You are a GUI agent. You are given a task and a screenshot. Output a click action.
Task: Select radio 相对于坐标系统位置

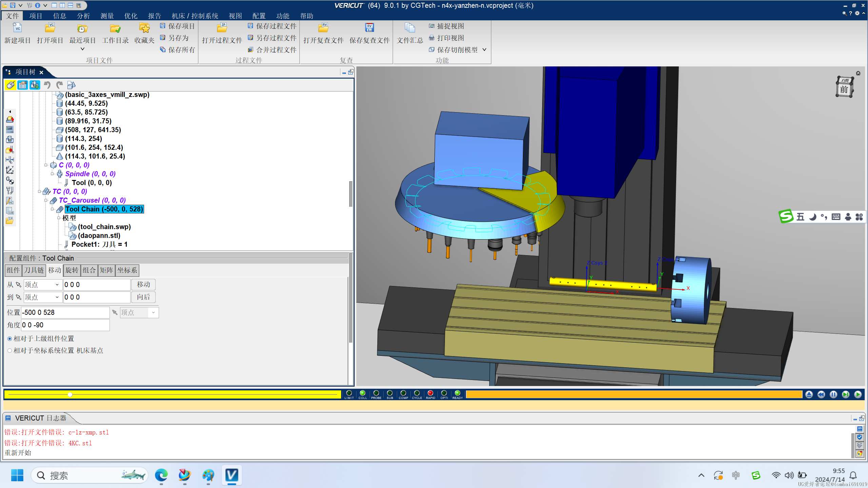[9, 350]
